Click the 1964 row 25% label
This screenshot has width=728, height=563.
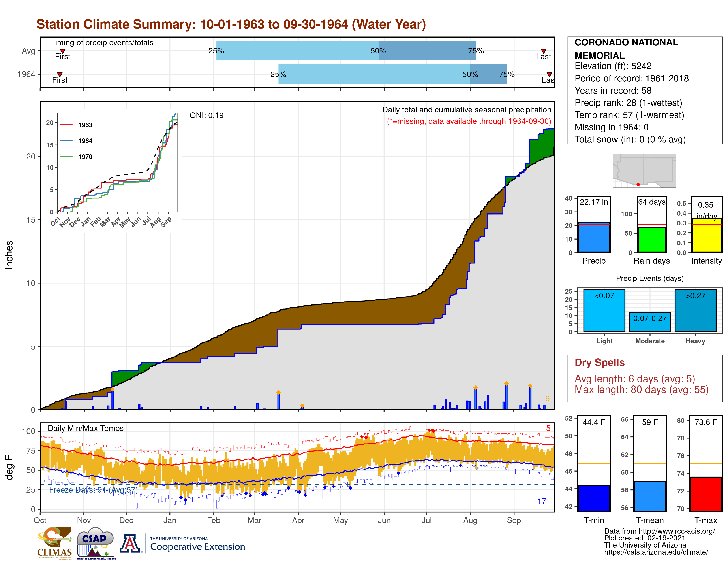click(278, 74)
